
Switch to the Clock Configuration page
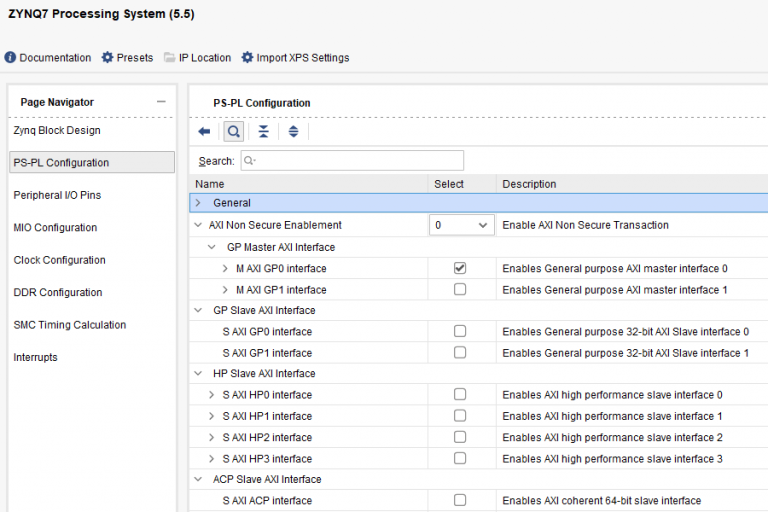point(59,260)
